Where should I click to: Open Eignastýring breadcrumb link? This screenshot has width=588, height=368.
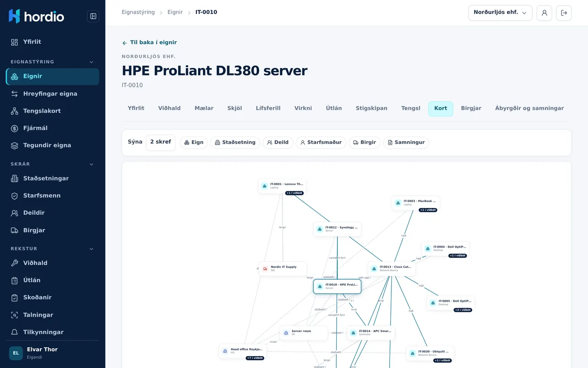(x=138, y=12)
